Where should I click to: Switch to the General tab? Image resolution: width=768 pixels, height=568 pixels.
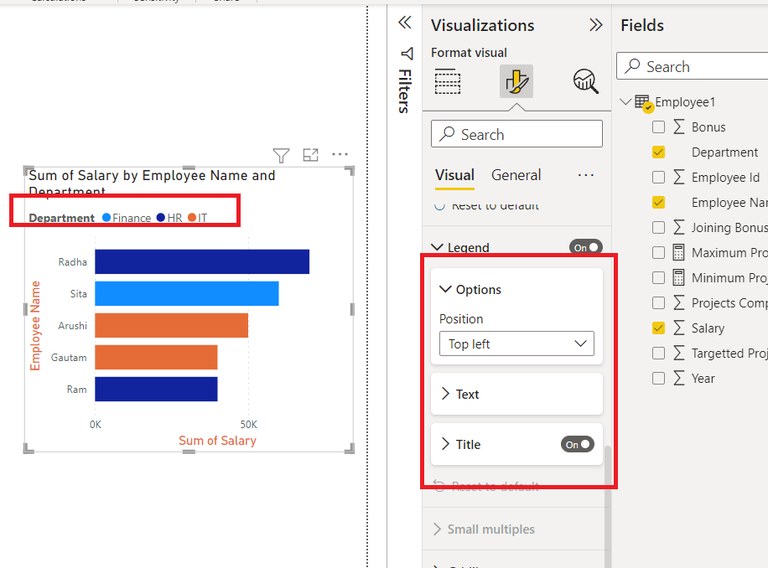point(516,175)
